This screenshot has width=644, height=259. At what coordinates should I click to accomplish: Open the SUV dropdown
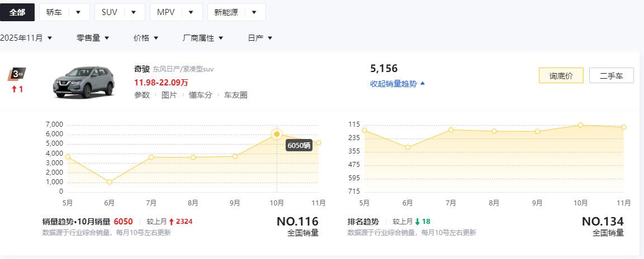point(120,12)
